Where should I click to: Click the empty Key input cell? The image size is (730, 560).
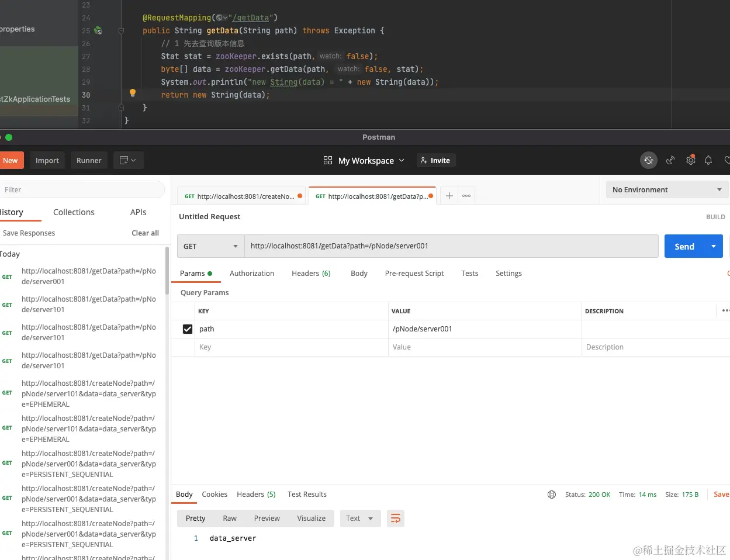(x=292, y=347)
